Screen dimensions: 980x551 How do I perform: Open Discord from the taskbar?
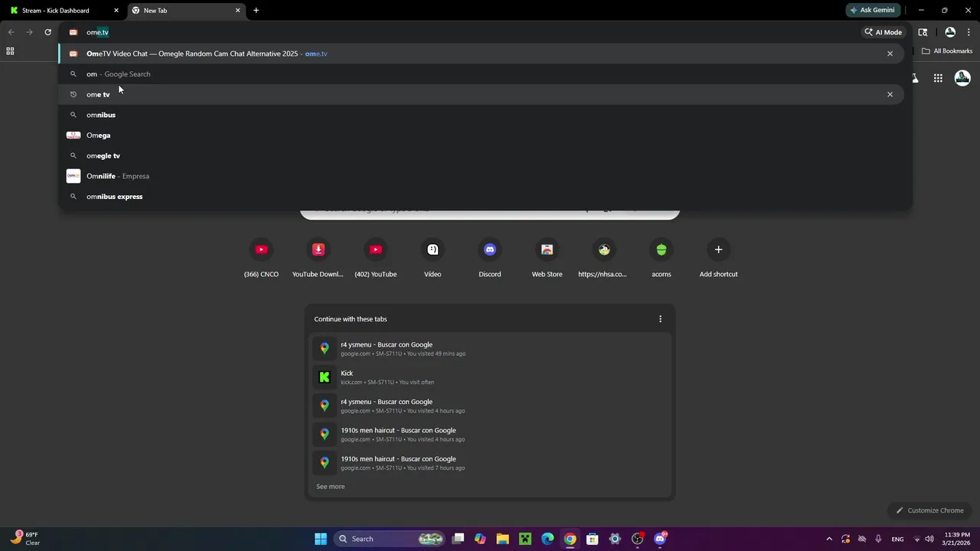pyautogui.click(x=661, y=539)
